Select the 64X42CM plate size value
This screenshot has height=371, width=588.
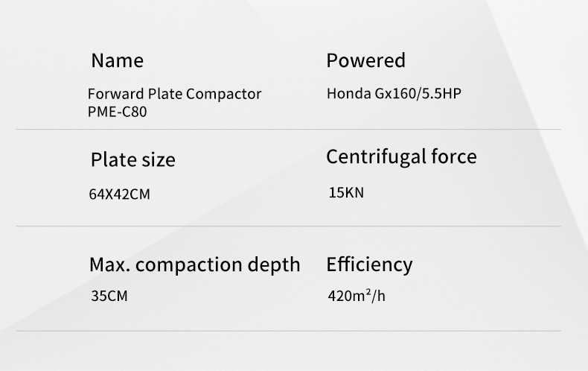119,194
